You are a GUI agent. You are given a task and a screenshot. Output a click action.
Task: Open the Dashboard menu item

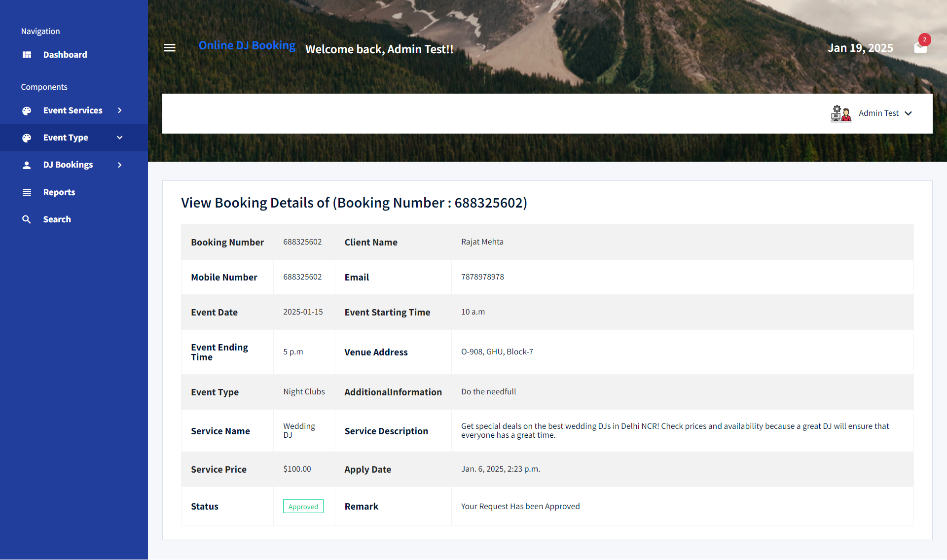65,55
